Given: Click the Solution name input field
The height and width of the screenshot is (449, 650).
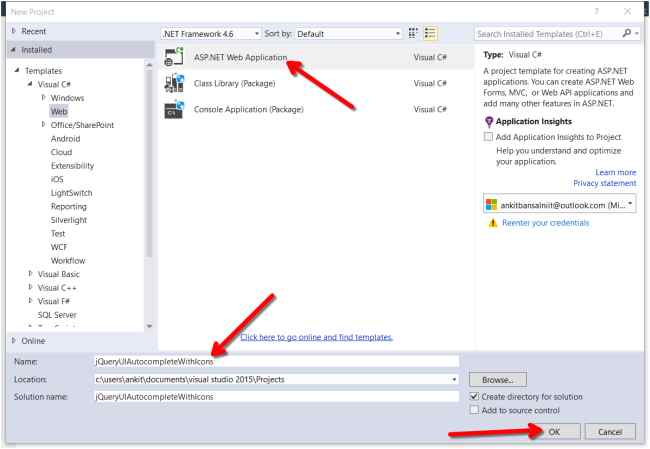Looking at the screenshot, I should (x=276, y=396).
